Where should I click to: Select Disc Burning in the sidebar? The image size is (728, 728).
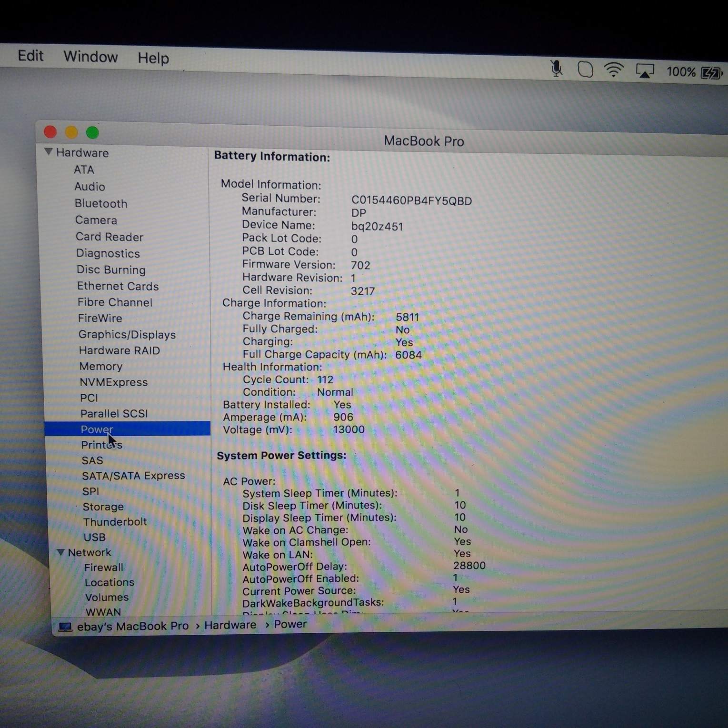[111, 269]
